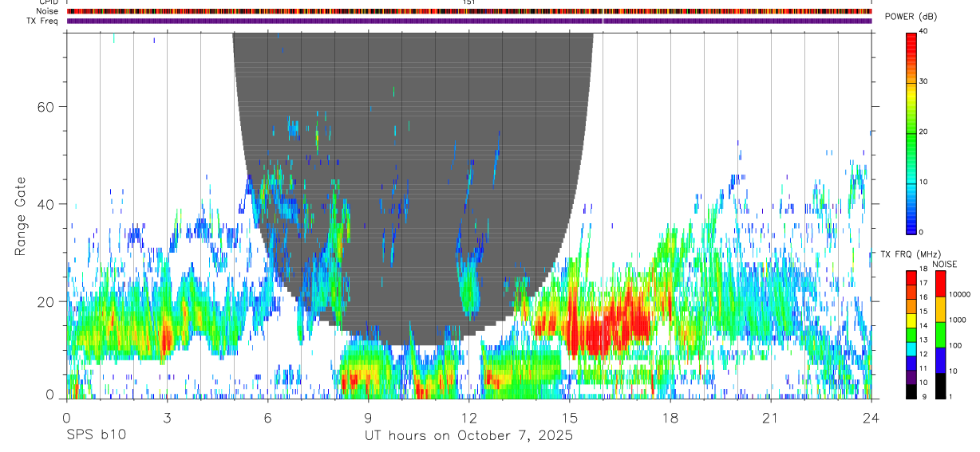Click the "20" tick on POWER scale
The image size is (980, 452).
coord(923,132)
